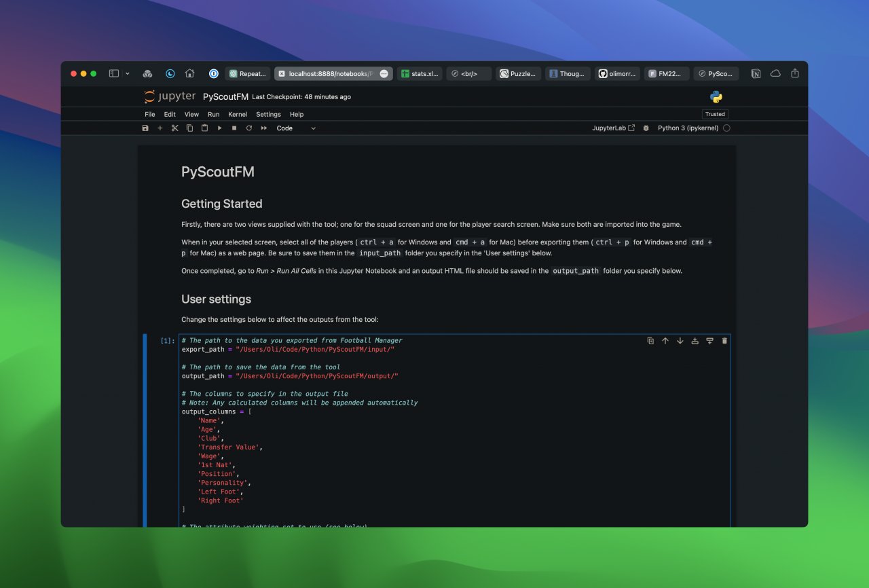The width and height of the screenshot is (869, 588).
Task: Open the browser Share icon
Action: pyautogui.click(x=795, y=73)
